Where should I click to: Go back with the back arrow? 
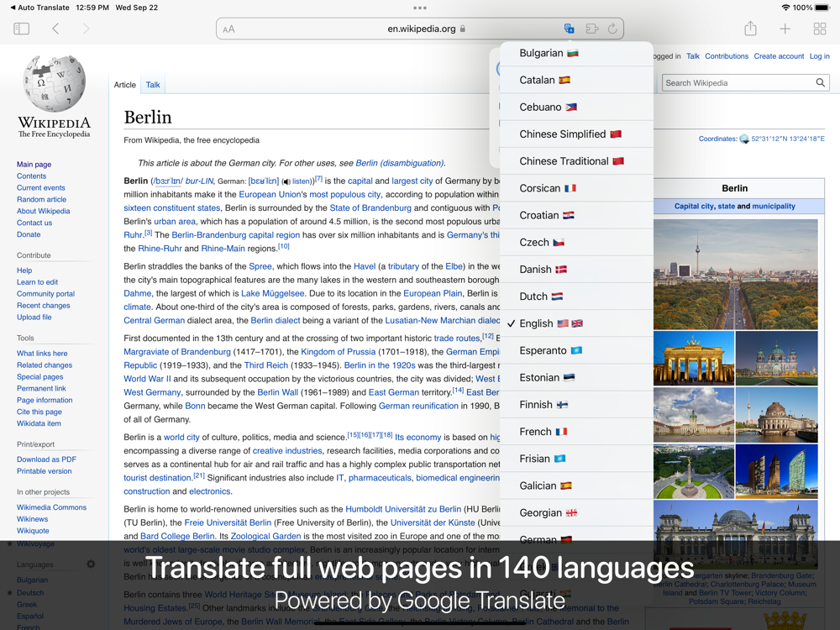55,29
